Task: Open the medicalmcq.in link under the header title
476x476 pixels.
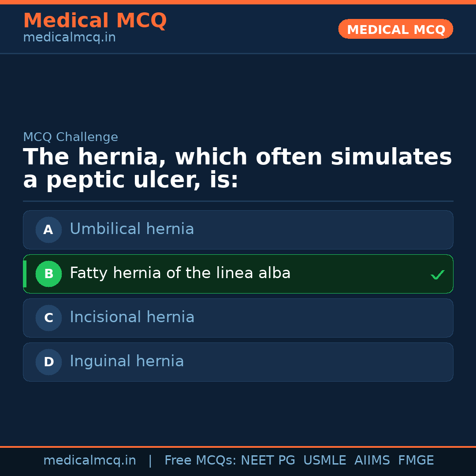Action: coord(69,38)
